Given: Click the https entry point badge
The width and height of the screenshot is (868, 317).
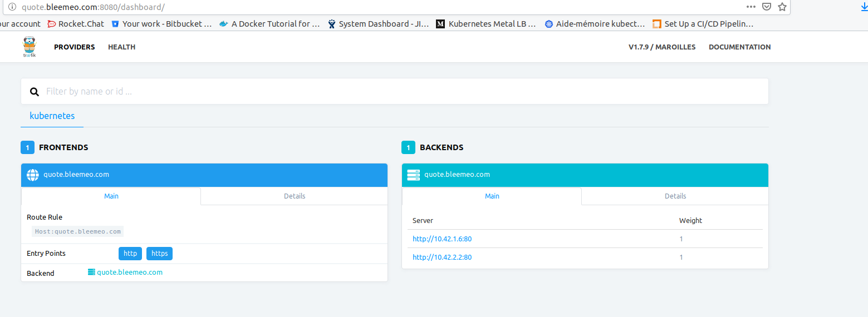Looking at the screenshot, I should (160, 254).
